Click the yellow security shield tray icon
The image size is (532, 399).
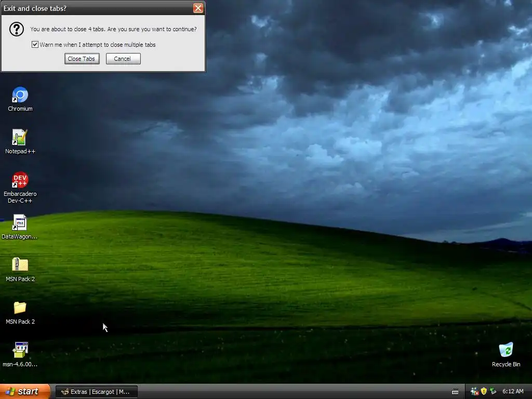(x=484, y=392)
